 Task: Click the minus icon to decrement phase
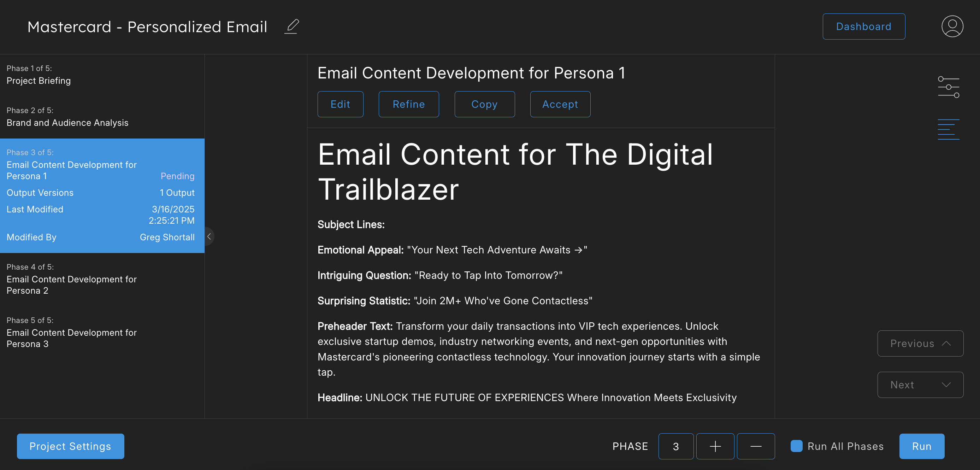[x=756, y=446]
